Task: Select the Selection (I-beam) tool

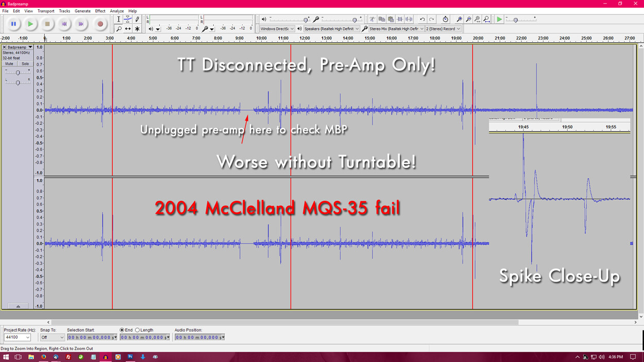Action: [x=118, y=19]
